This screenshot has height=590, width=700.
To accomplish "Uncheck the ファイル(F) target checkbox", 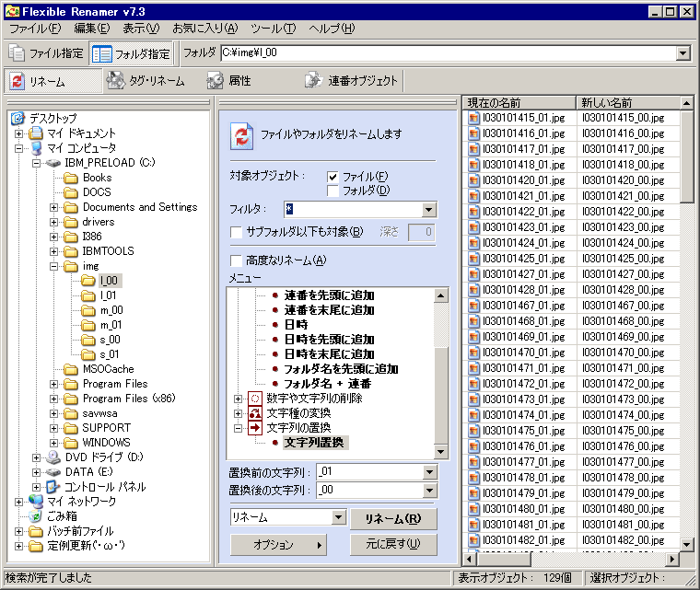I will click(x=332, y=177).
